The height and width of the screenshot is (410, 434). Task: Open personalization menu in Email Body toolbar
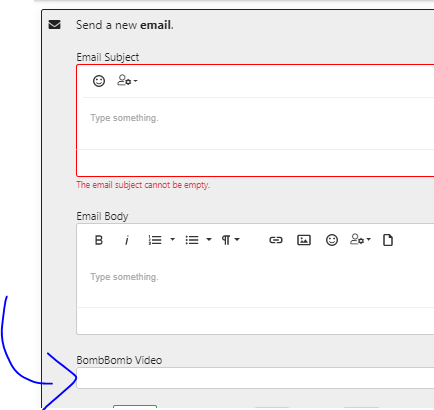coord(360,239)
